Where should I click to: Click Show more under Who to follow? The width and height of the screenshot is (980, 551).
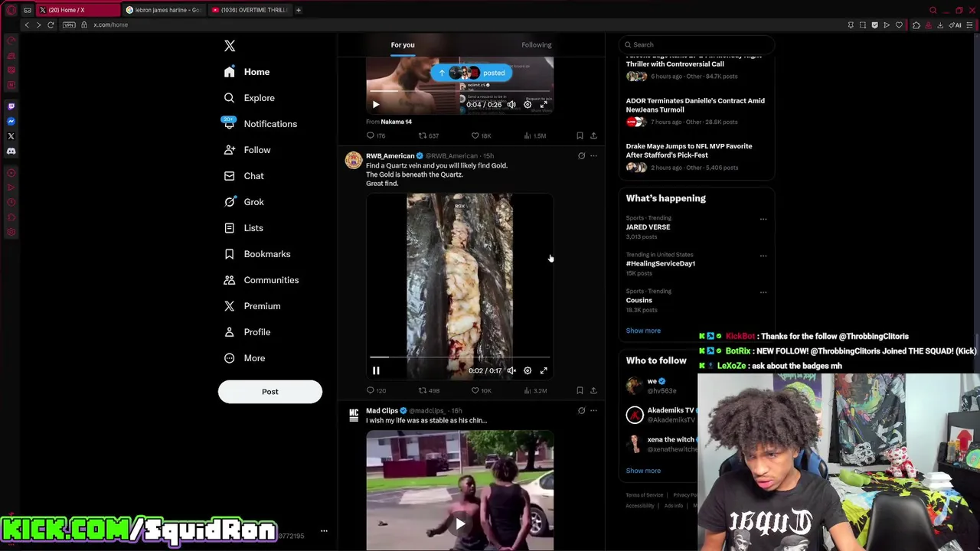[x=643, y=471]
